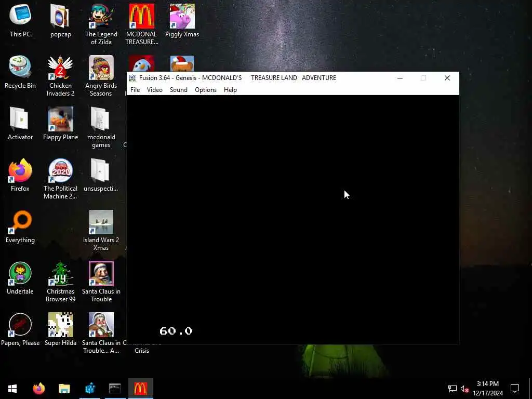Open the Help menu in Fusion
This screenshot has width=532, height=399.
(x=230, y=89)
